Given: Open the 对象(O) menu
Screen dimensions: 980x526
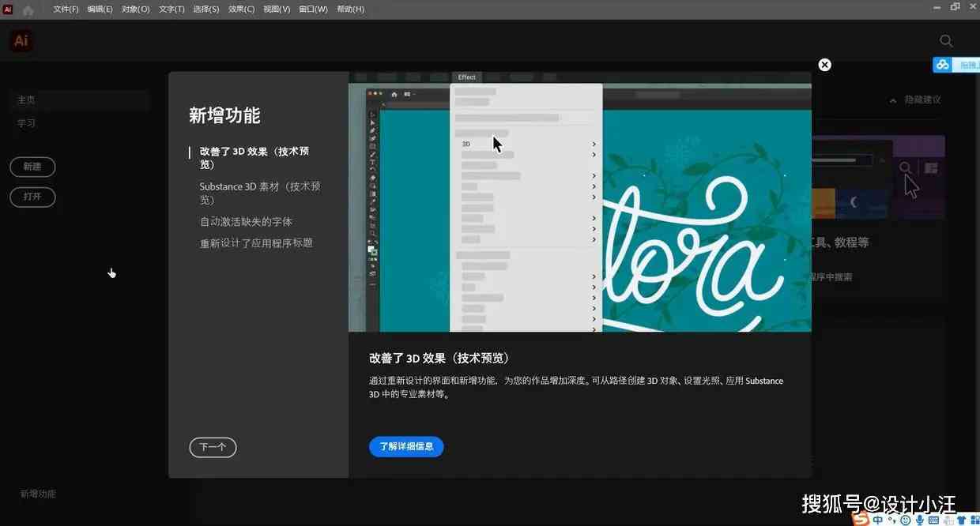Looking at the screenshot, I should 136,9.
